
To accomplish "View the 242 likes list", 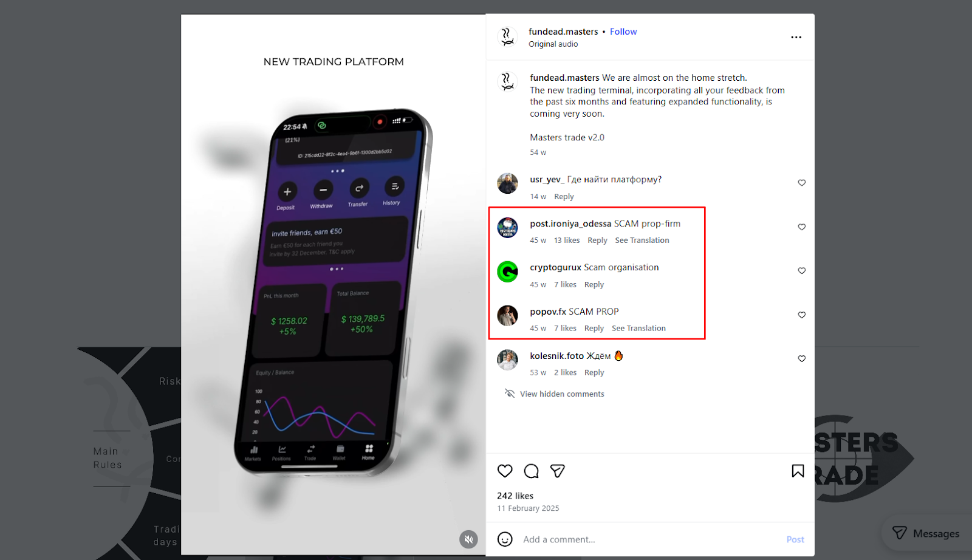I will click(x=515, y=496).
